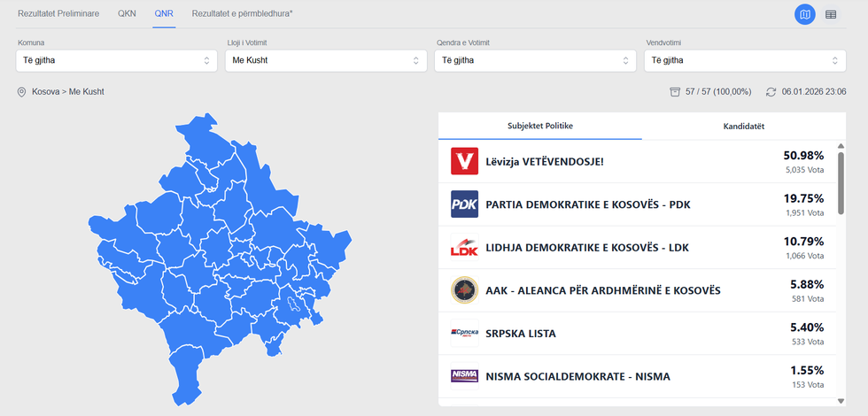Expand the Vendvotimi dropdown
This screenshot has width=868, height=416.
[x=743, y=60]
